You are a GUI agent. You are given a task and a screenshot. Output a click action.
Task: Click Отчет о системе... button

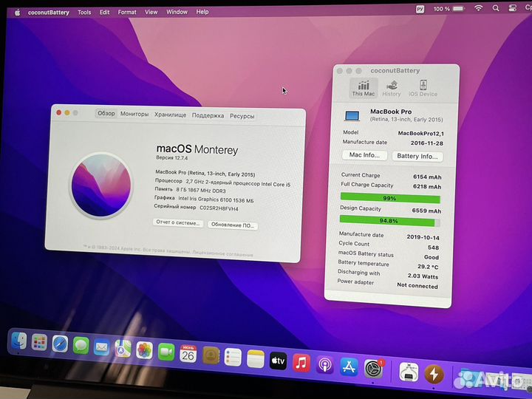pos(178,223)
